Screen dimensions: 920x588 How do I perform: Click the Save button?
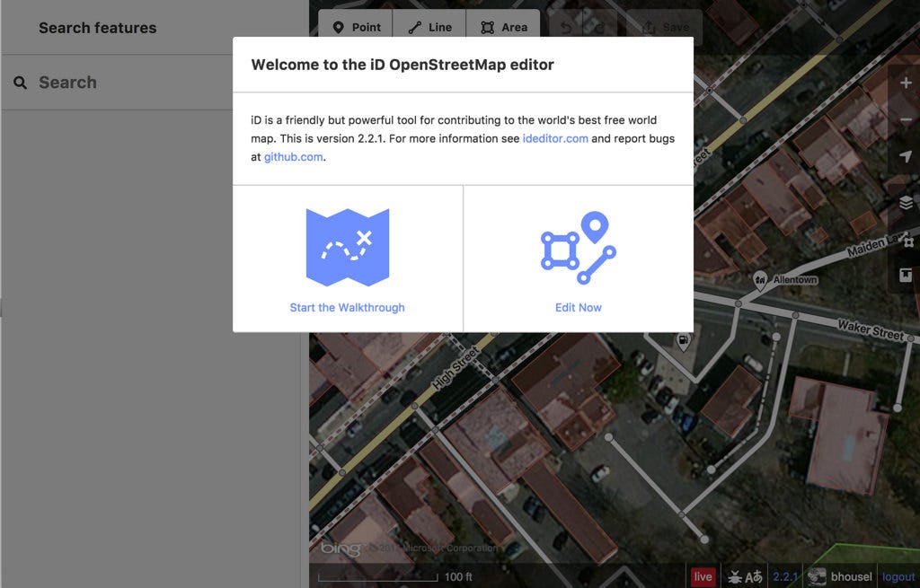[x=665, y=27]
